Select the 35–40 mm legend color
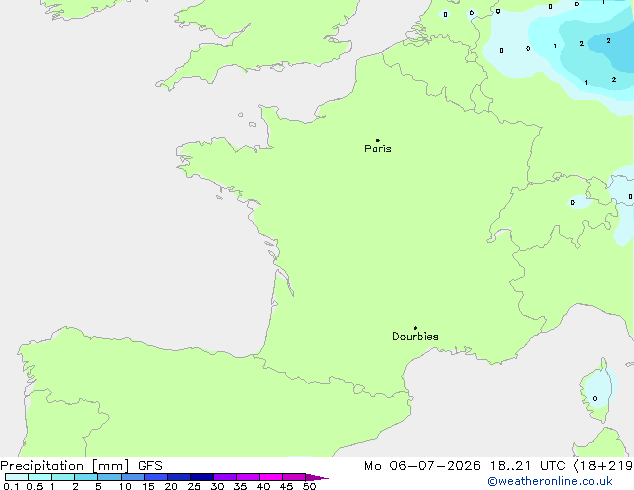Viewport: 634px width, 490px height. pyautogui.click(x=248, y=477)
